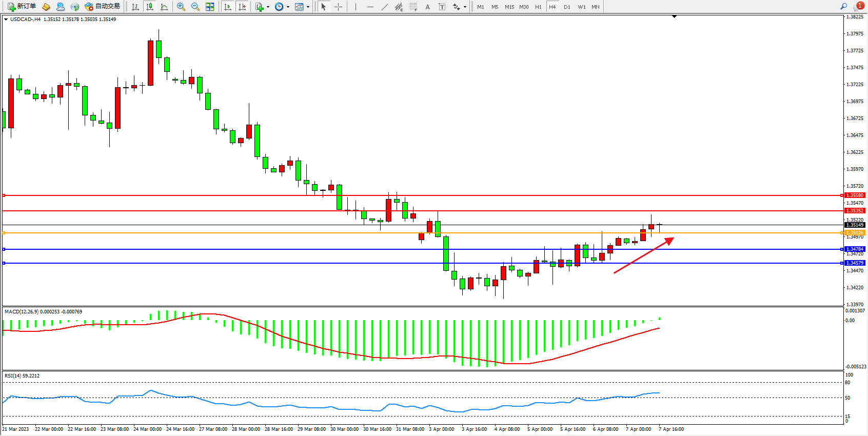Click the orange 1.35026 horizontal line label
The image size is (868, 436).
(x=855, y=233)
